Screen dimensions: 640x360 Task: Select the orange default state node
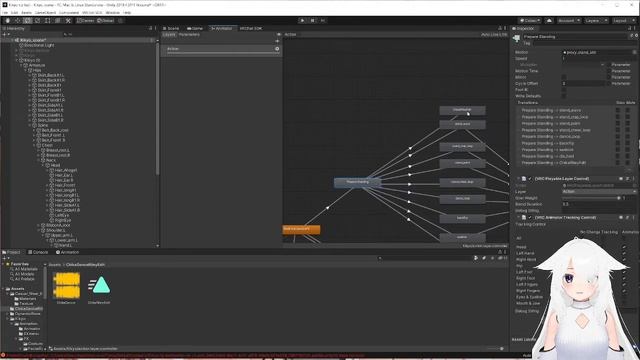[x=301, y=229]
